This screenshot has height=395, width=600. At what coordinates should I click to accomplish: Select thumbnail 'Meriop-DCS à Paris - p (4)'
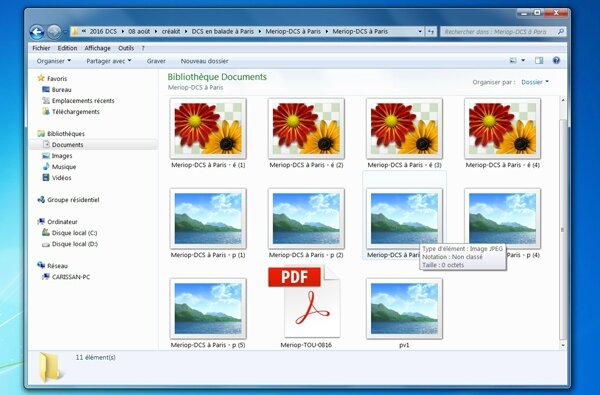click(x=502, y=219)
